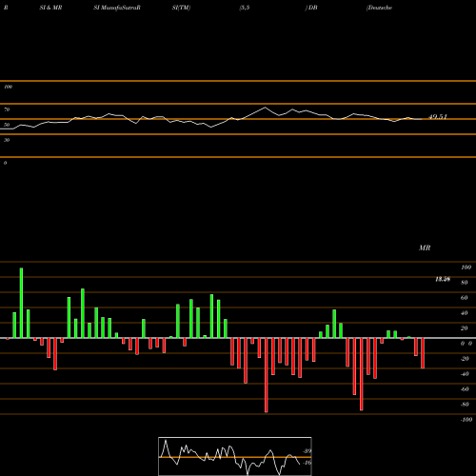Click the 100 label on the MR axis
This screenshot has height=476, width=476.
466,268
